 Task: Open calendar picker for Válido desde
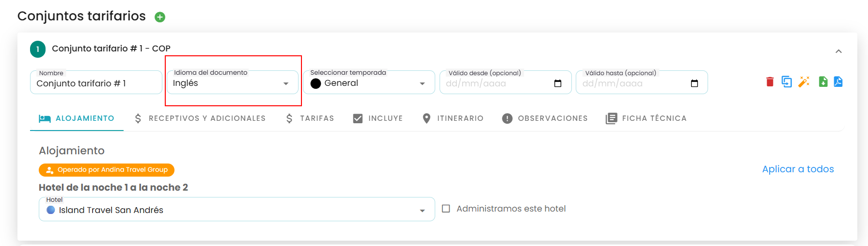click(x=558, y=83)
